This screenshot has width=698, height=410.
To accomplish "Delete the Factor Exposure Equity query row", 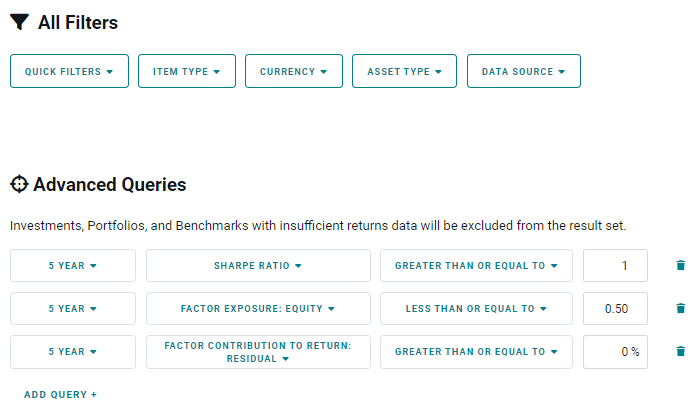I will (x=681, y=308).
